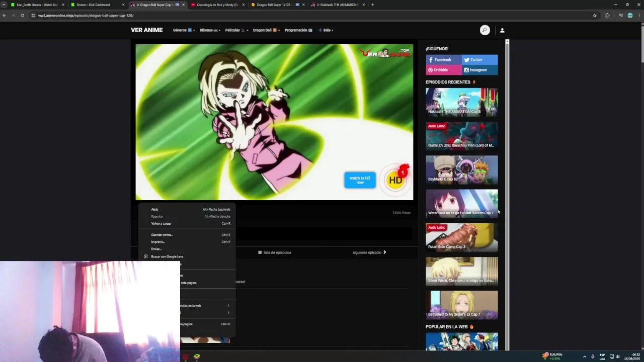Open the Instagram follow button
The width and height of the screenshot is (644, 362).
click(480, 70)
